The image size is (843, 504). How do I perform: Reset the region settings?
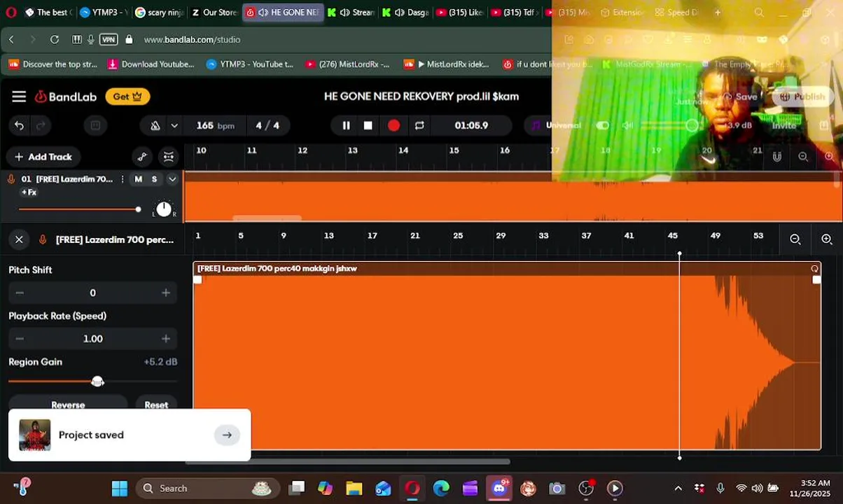(156, 405)
